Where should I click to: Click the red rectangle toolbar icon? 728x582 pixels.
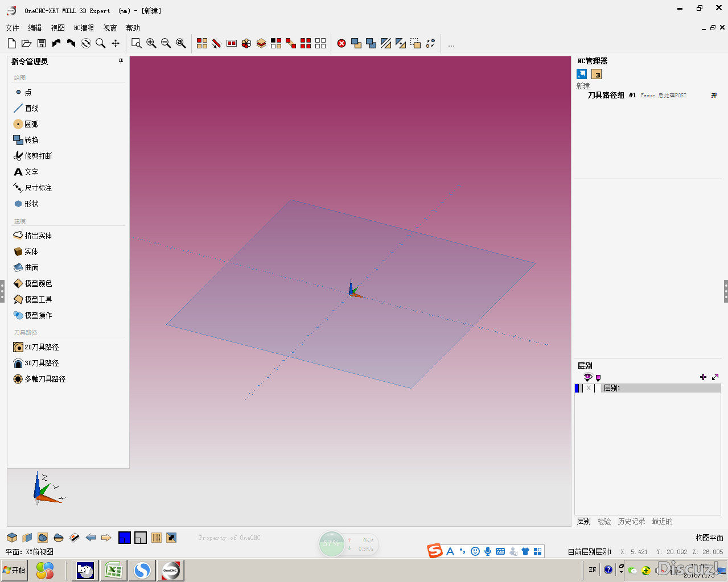point(232,43)
